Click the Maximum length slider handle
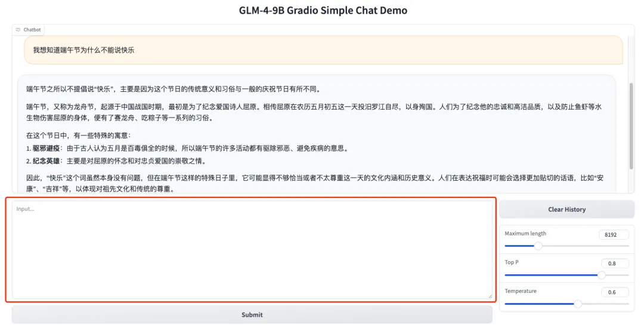 click(x=538, y=246)
